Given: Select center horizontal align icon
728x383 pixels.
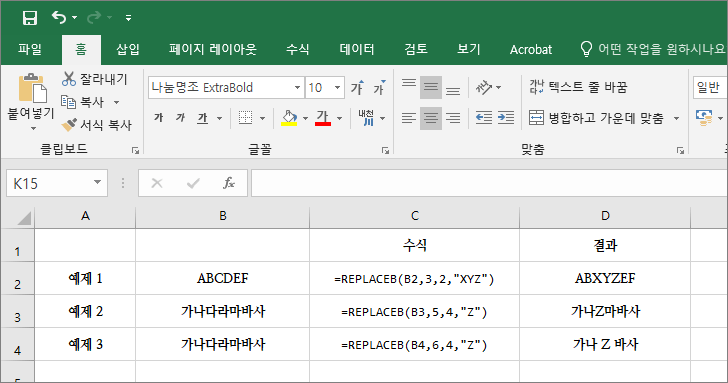Looking at the screenshot, I should tap(431, 118).
